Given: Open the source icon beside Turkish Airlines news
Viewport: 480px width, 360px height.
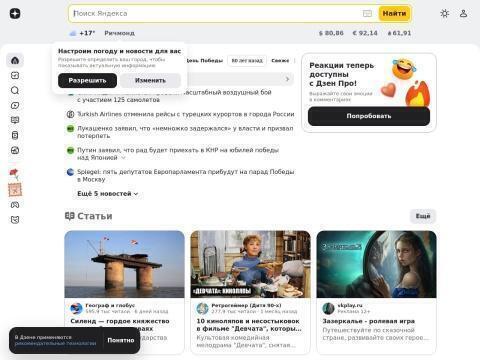Looking at the screenshot, I should point(70,114).
